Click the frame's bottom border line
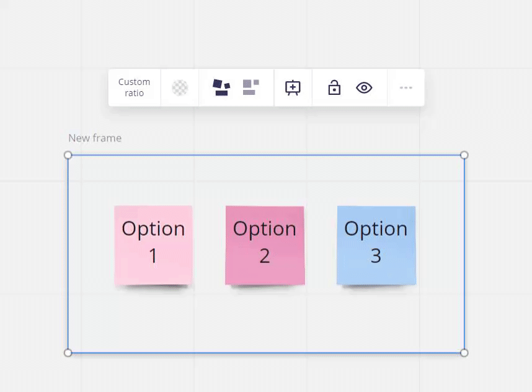This screenshot has height=392, width=532. [267, 352]
